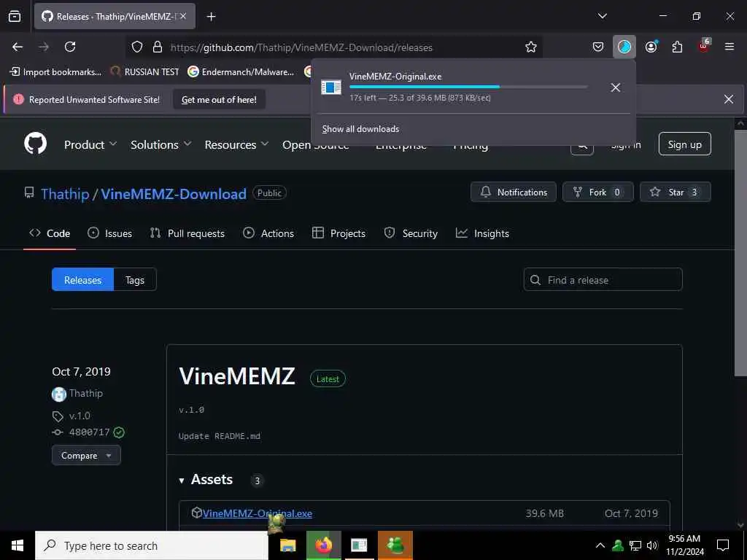Click the Firefox taskbar icon
The width and height of the screenshot is (747, 560).
pos(323,545)
